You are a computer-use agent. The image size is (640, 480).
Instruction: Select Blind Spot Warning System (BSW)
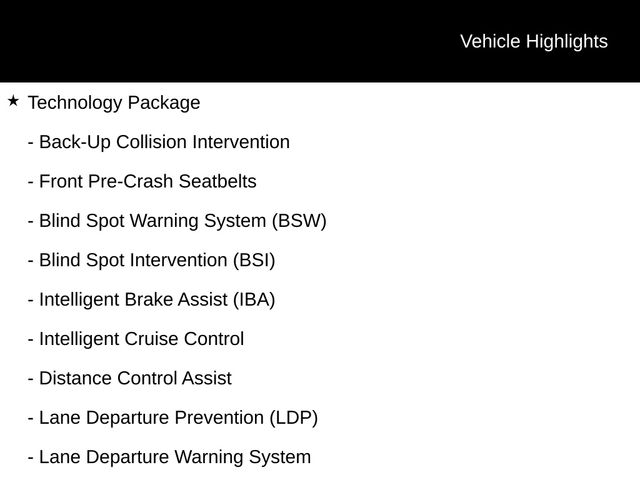tap(177, 221)
